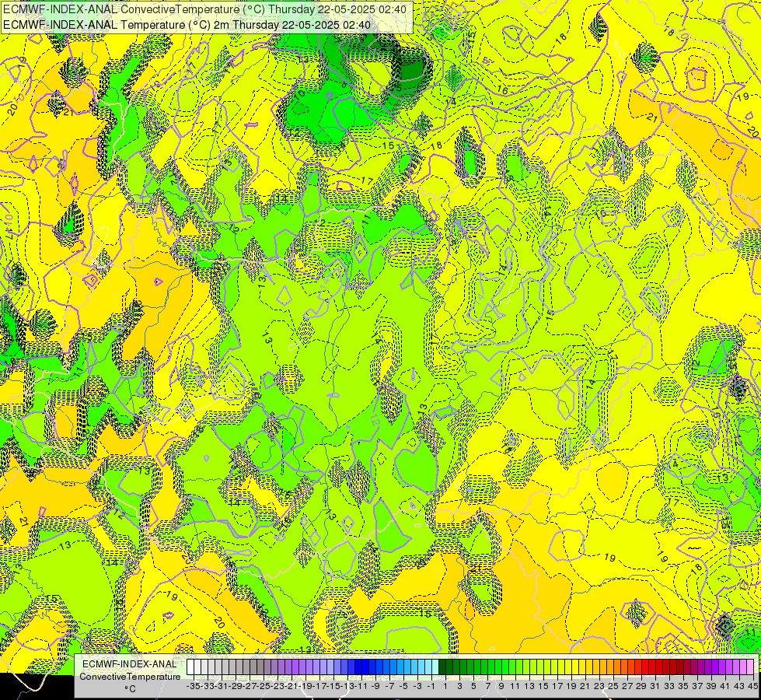Click the -19 legend scale value
Viewport: 761px width, 700px height.
306,686
